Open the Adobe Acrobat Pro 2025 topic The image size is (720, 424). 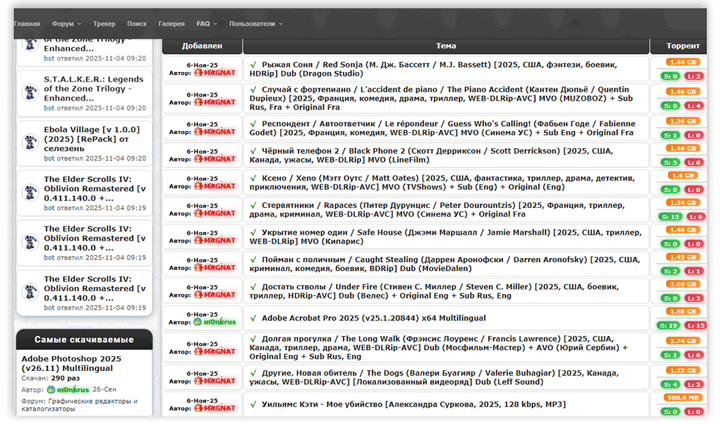pos(373,318)
